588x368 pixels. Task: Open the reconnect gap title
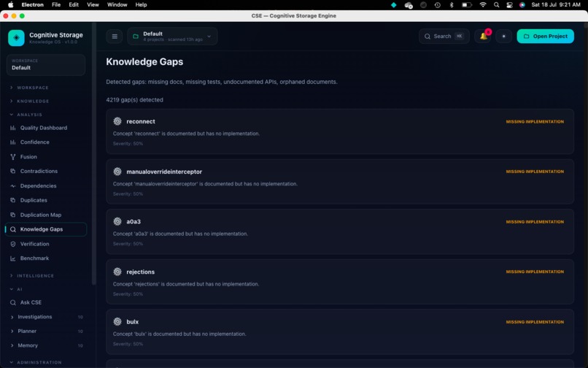tap(141, 122)
